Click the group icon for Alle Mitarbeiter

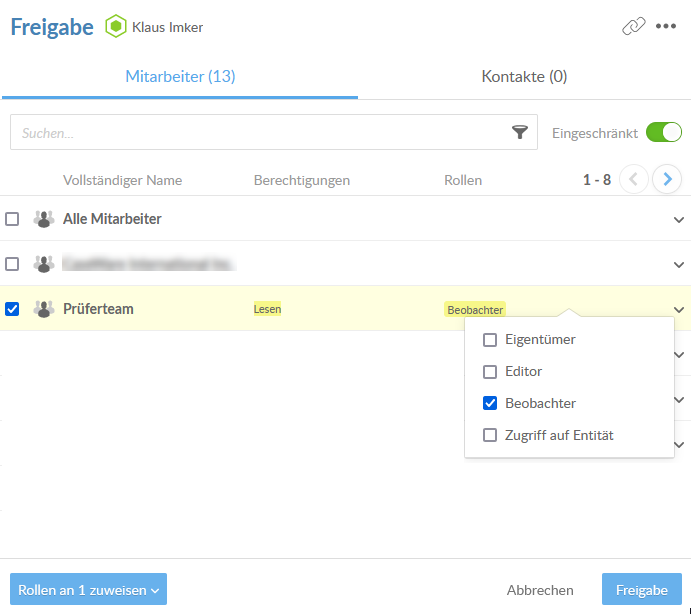tap(44, 219)
